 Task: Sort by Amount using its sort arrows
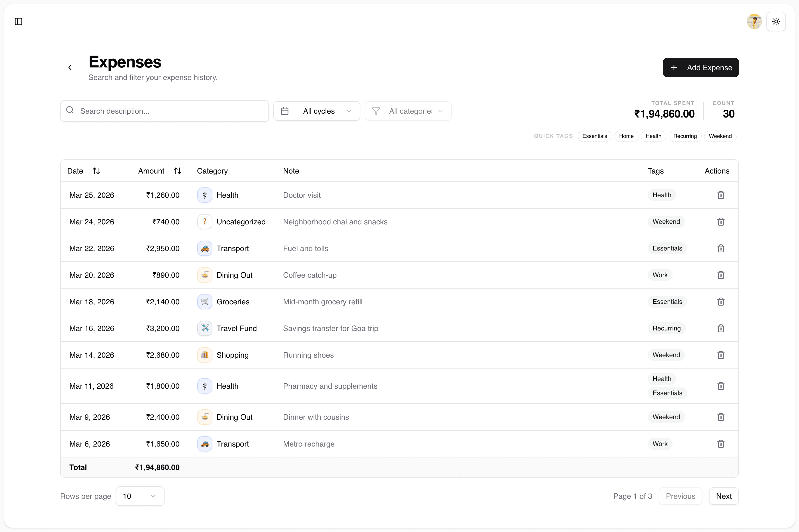point(178,171)
